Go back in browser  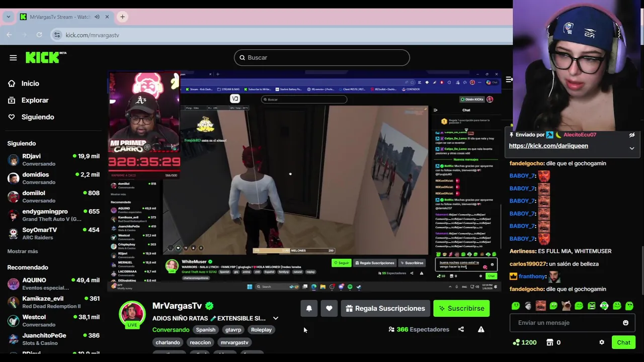(x=9, y=35)
